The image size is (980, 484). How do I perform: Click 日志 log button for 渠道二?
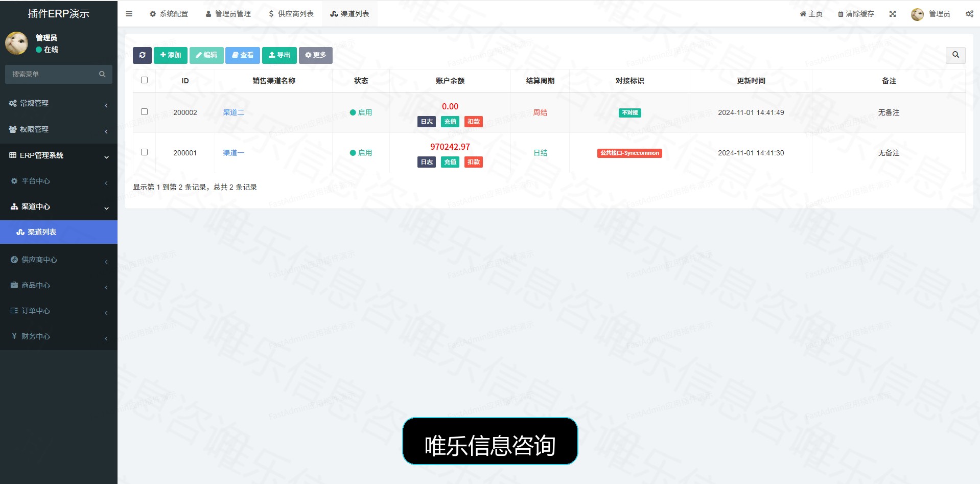click(427, 122)
